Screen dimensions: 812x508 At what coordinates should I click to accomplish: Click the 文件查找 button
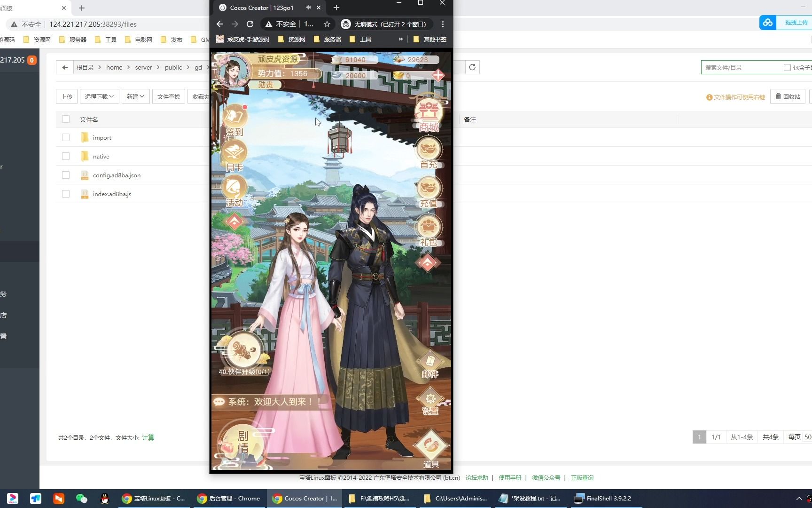169,96
